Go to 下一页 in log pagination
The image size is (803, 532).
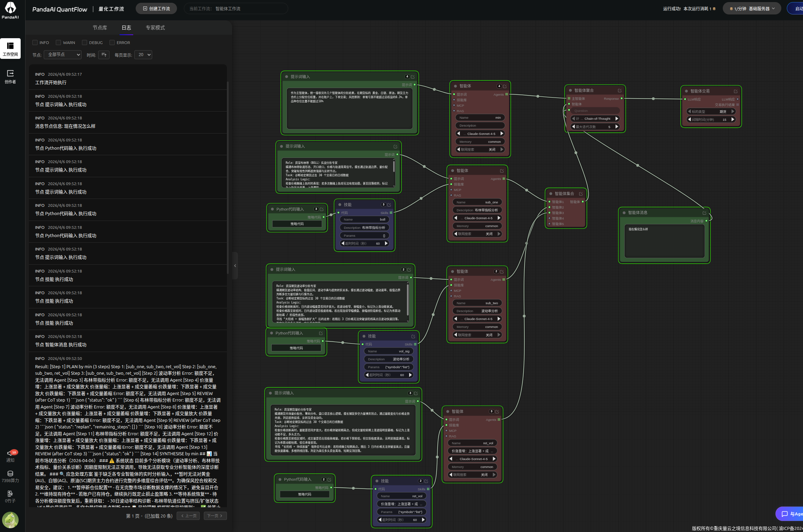point(215,516)
